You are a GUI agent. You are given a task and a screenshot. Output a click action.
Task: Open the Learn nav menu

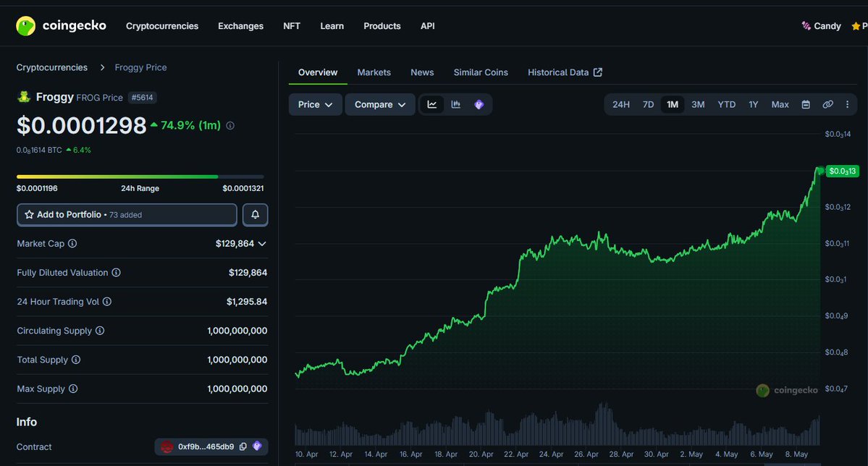point(332,26)
